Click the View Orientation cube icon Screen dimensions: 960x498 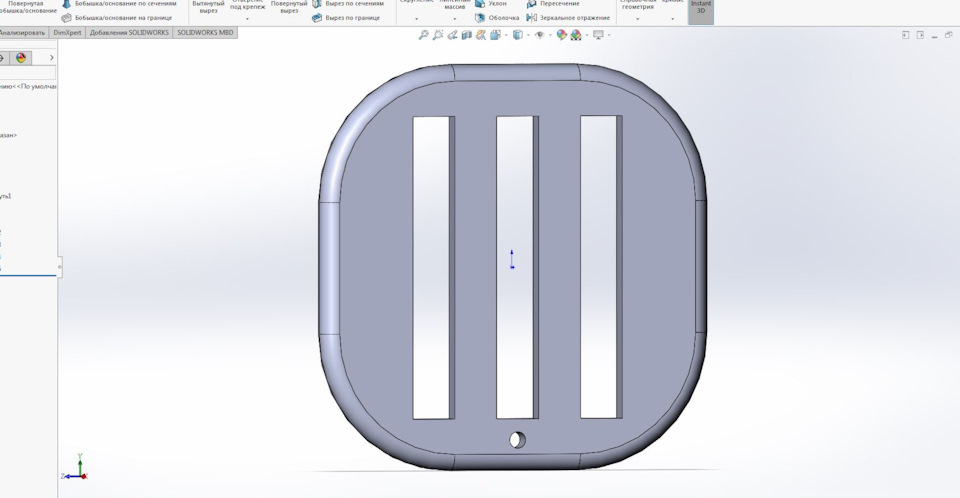tap(495, 36)
